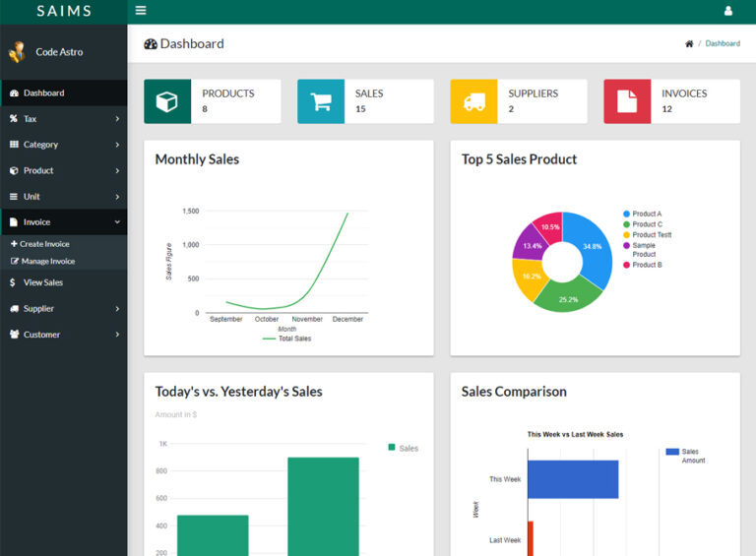
Task: Expand the Tax menu chevron
Action: coord(117,119)
